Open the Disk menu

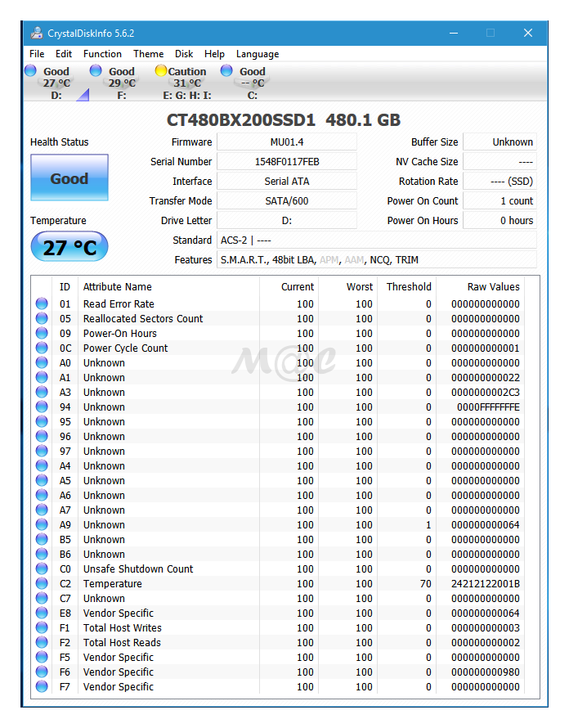tap(184, 54)
